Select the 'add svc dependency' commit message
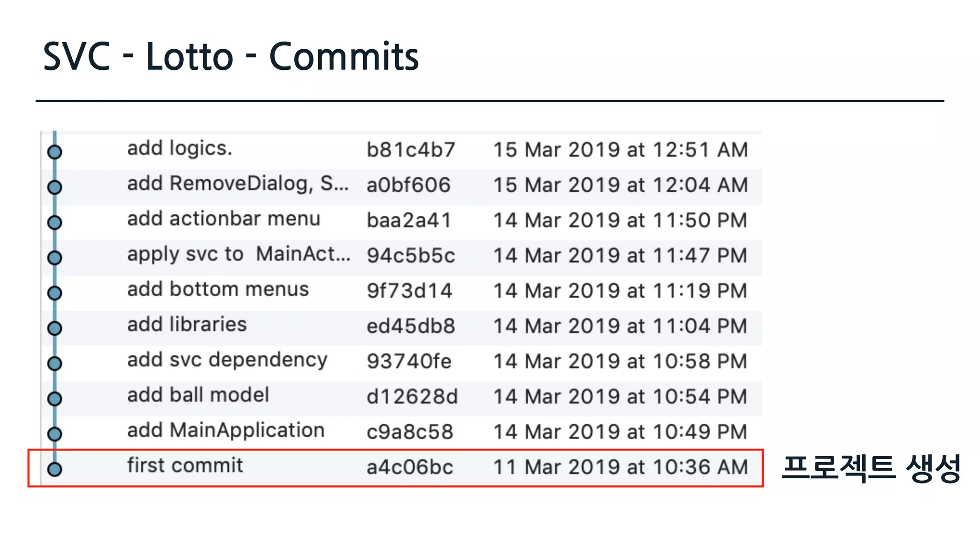The image size is (980, 551). (227, 360)
